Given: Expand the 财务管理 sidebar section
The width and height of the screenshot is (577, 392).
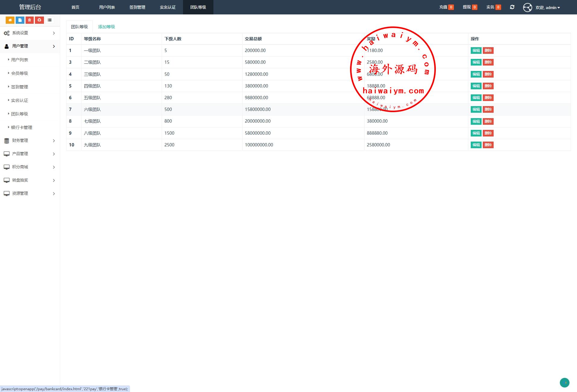Looking at the screenshot, I should coord(29,141).
